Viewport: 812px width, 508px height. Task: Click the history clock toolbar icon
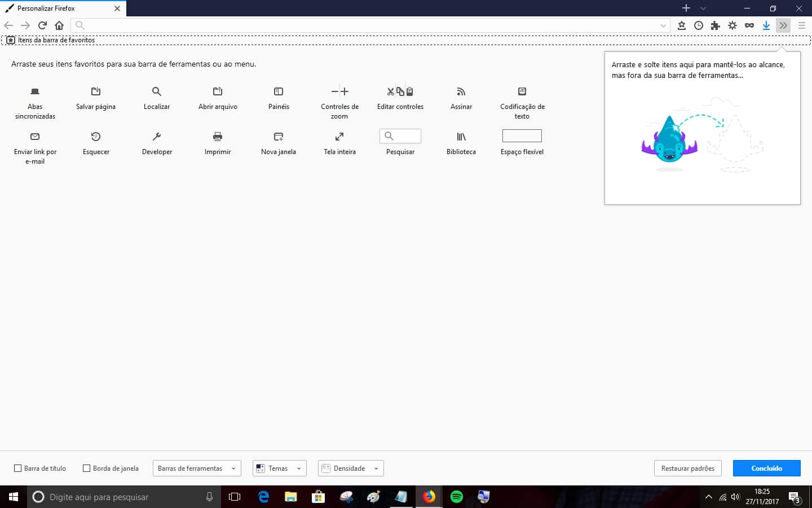[x=699, y=25]
